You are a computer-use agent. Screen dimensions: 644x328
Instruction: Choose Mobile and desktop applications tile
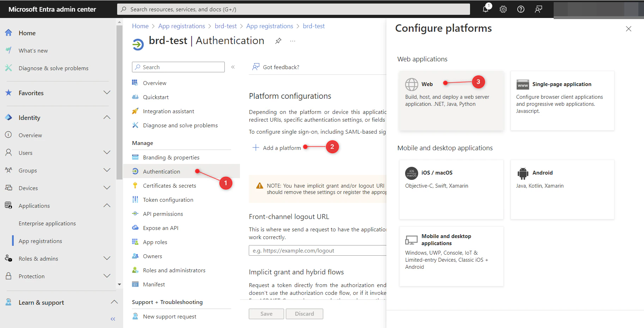[451, 256]
